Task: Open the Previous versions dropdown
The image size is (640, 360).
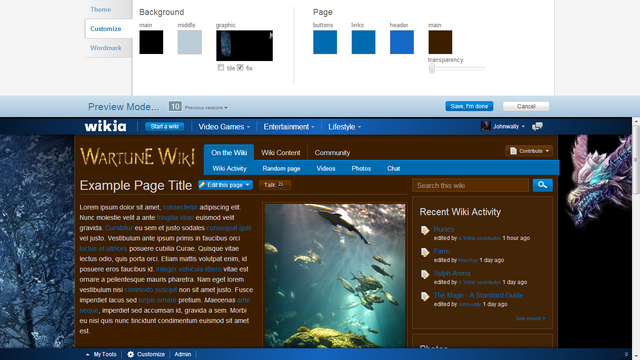Action: click(206, 108)
